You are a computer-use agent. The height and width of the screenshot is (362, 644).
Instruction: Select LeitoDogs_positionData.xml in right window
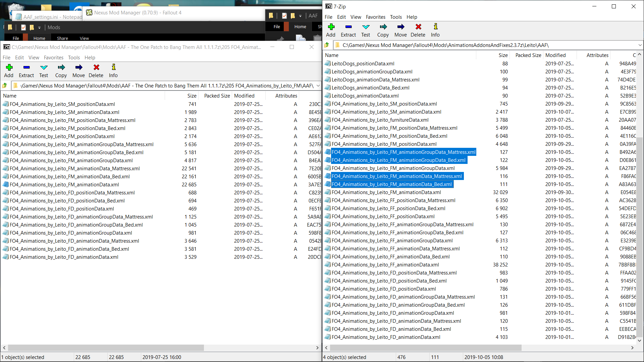coord(363,64)
